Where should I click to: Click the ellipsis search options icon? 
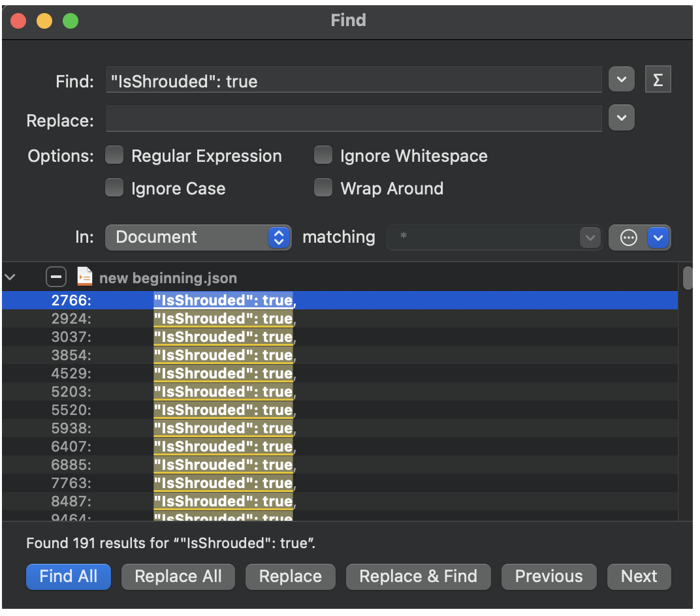(628, 238)
